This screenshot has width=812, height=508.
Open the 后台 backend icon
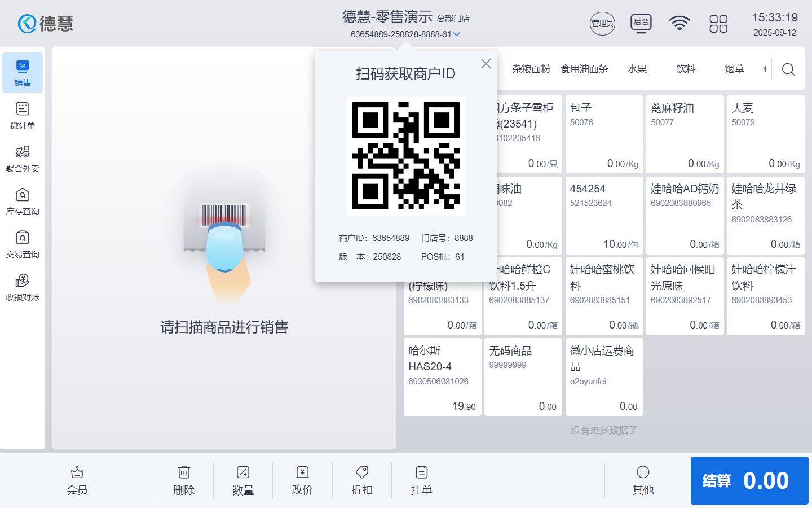point(641,23)
